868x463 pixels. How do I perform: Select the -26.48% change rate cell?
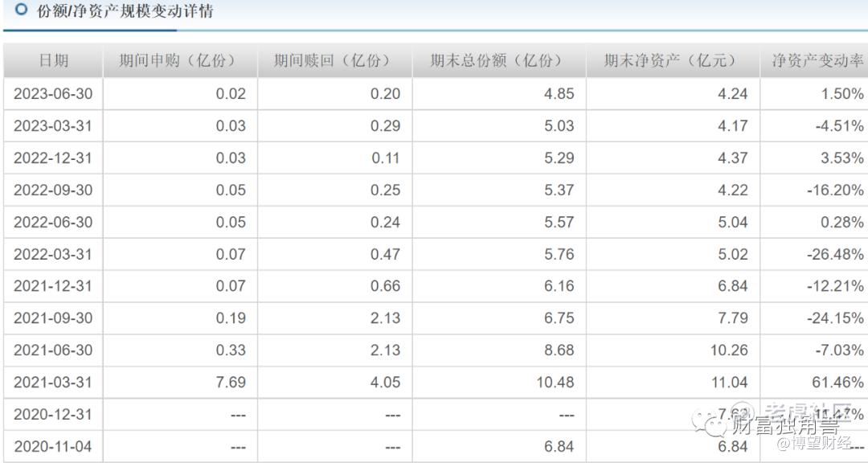[x=836, y=255]
